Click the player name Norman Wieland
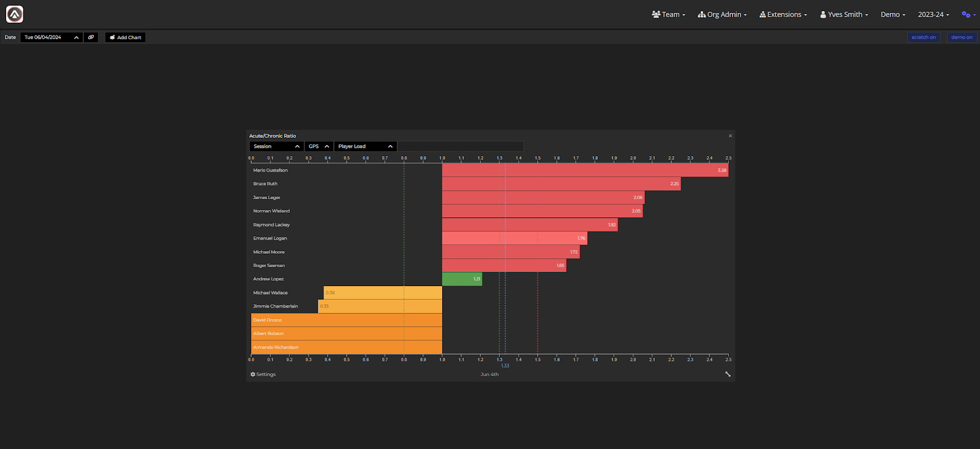Image resolution: width=980 pixels, height=449 pixels. tap(271, 211)
